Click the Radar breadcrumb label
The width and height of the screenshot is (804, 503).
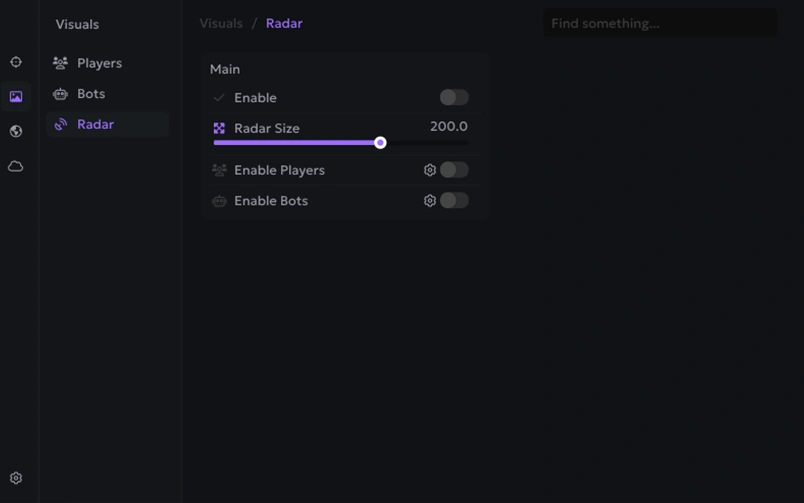284,23
